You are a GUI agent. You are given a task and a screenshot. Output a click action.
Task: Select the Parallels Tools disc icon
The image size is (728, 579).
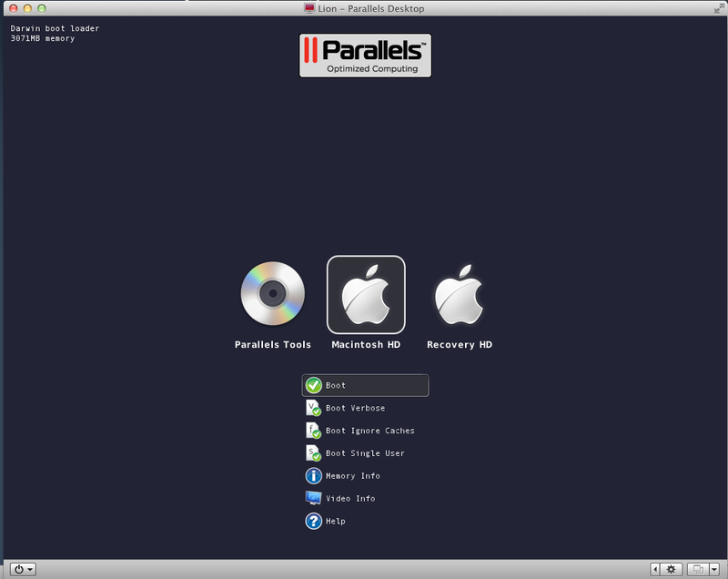(x=272, y=293)
